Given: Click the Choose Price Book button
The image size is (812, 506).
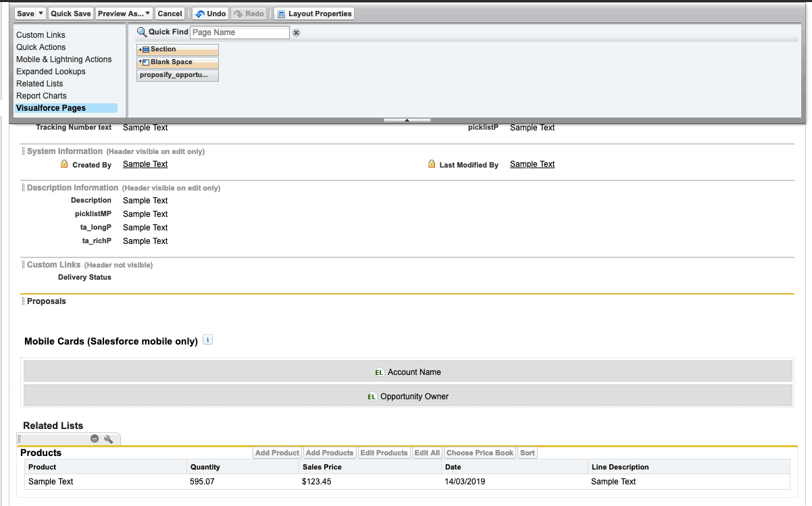Looking at the screenshot, I should [x=480, y=453].
